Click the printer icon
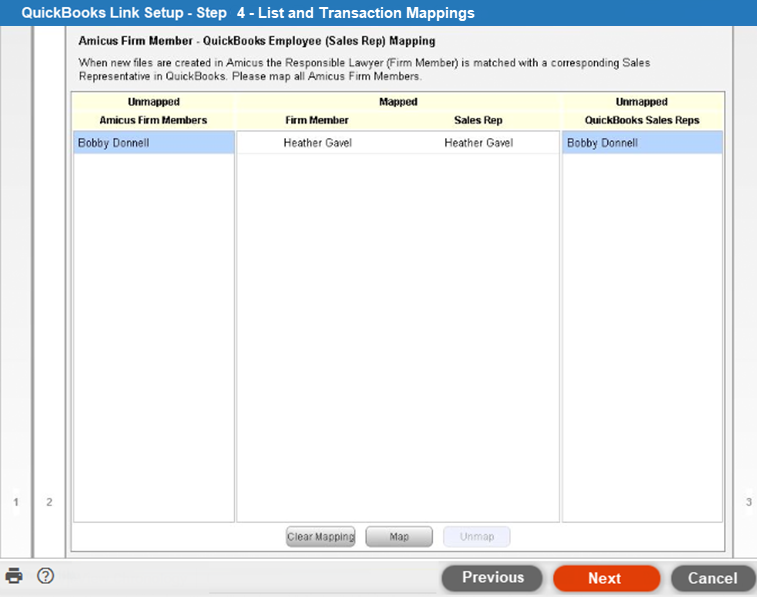Viewport: 757px width, 597px height. pos(14,576)
